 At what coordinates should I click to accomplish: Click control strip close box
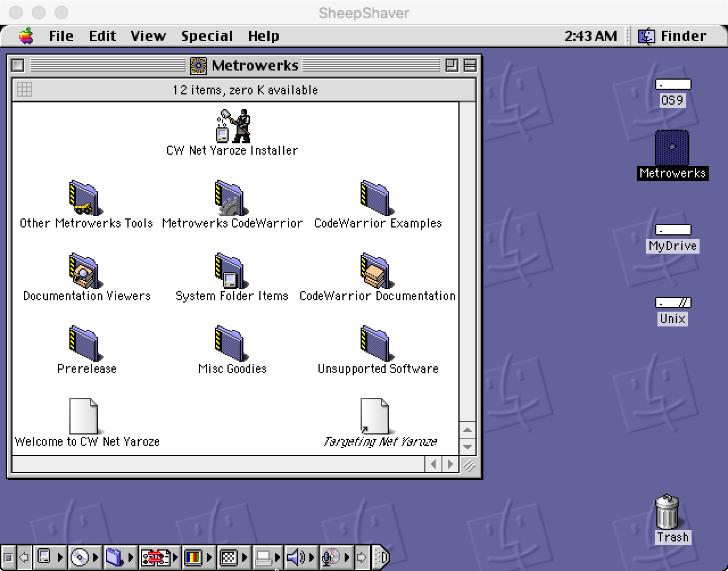coord(9,557)
